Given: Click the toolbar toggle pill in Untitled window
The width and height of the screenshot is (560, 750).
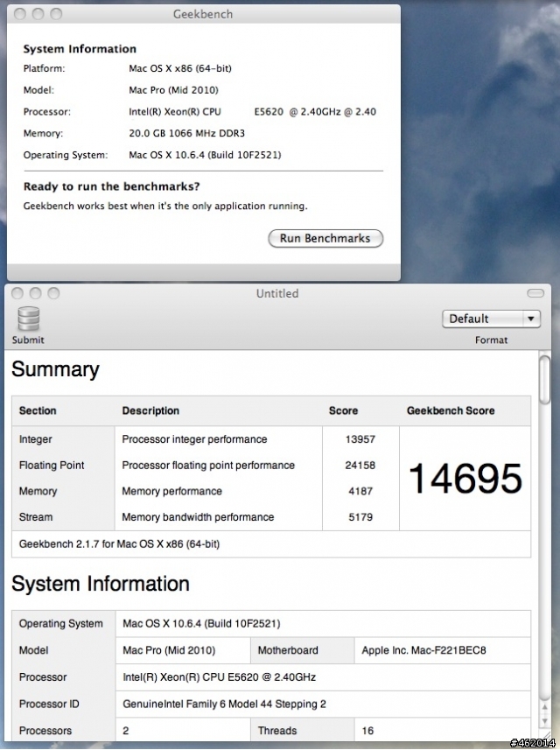Looking at the screenshot, I should pyautogui.click(x=535, y=293).
